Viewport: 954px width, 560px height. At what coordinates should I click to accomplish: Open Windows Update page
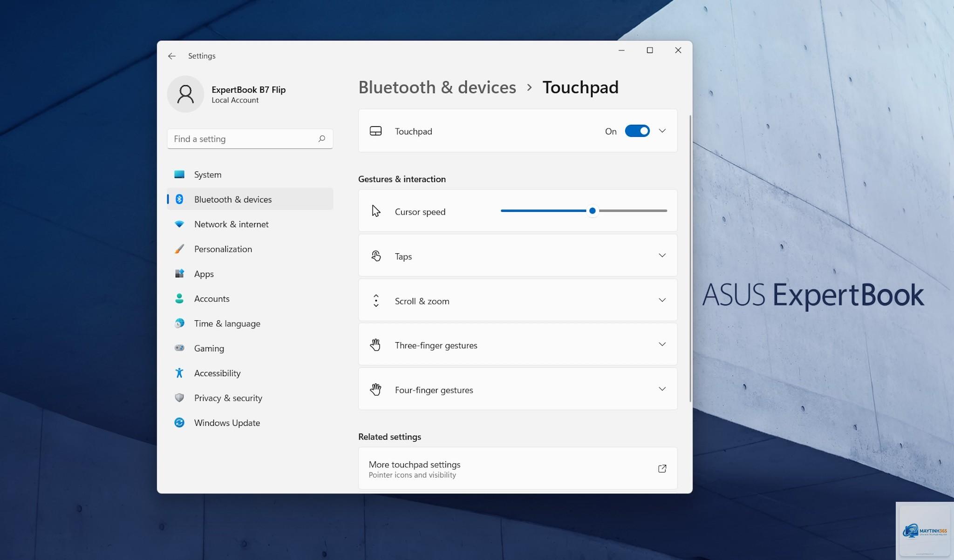[x=250, y=422]
